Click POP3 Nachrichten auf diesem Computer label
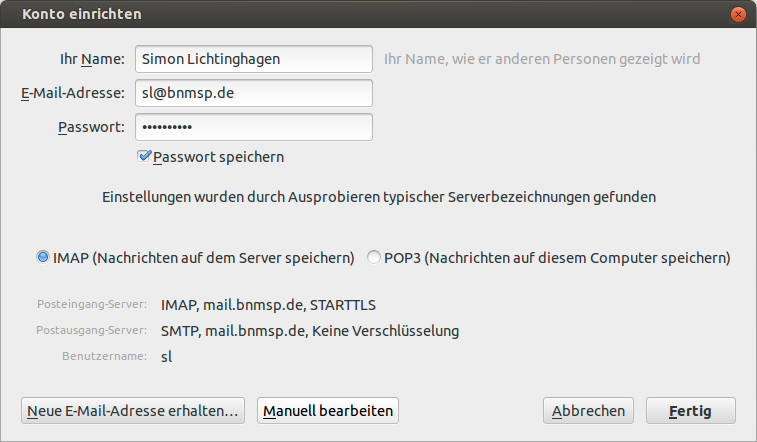The image size is (757, 442). [557, 258]
